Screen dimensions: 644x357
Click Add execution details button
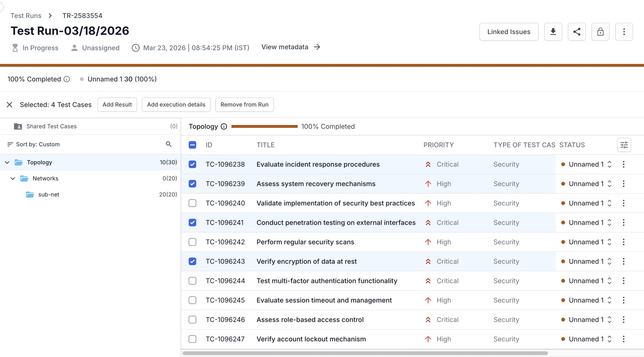[x=176, y=105]
